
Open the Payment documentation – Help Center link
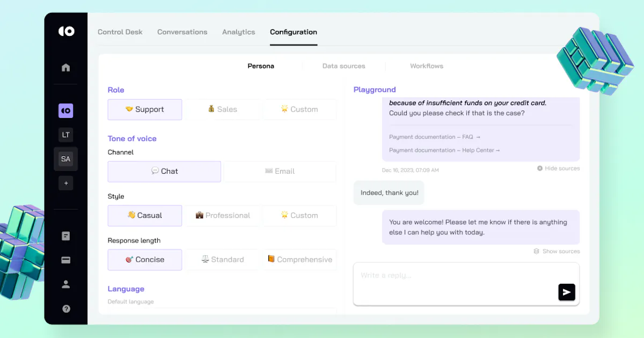pos(444,150)
